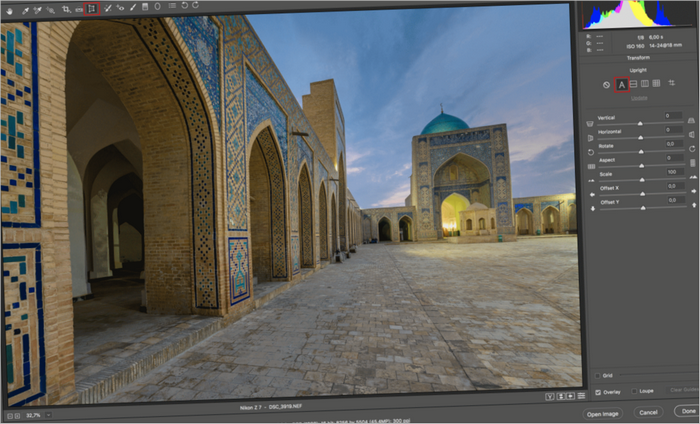700x424 pixels.
Task: Select the Targeted Adjustment tool
Action: [51, 10]
